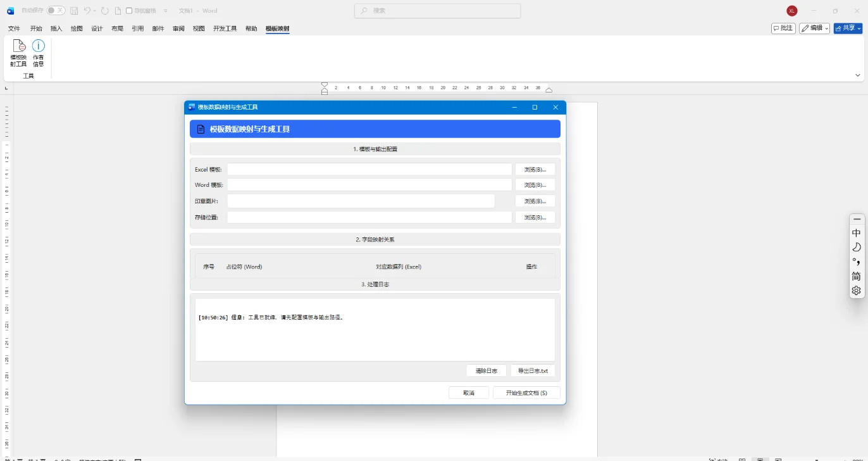Click the horizontal ruler right indent marker
This screenshot has width=868, height=461.
[x=549, y=91]
